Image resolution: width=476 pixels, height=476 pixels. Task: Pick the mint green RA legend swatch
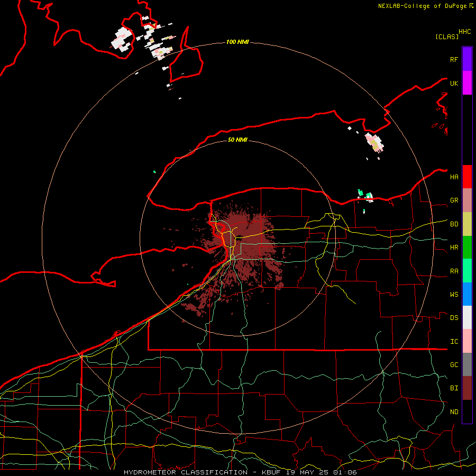467,271
